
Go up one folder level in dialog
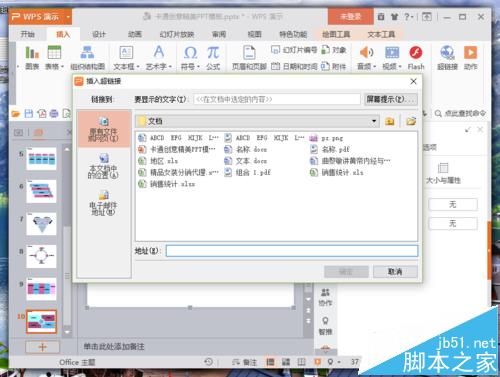pos(390,121)
